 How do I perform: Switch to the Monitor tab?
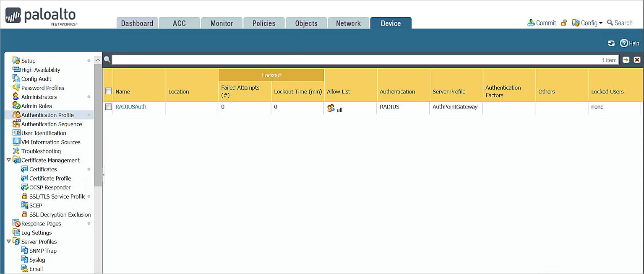coord(222,23)
